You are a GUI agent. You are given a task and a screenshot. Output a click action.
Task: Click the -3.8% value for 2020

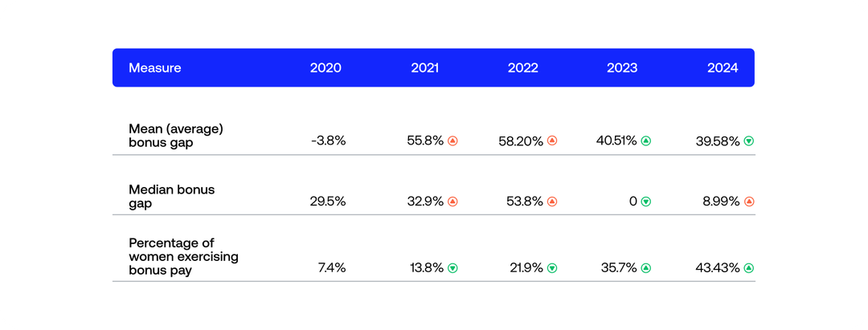coord(329,141)
